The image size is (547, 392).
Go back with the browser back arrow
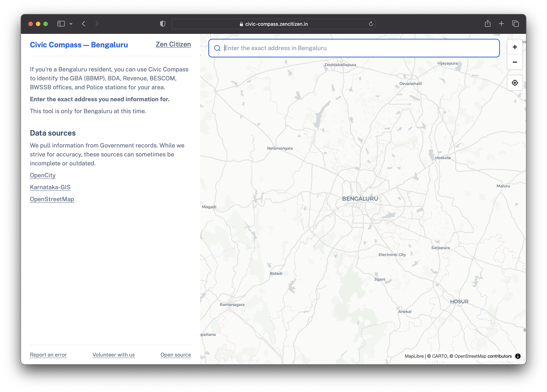(84, 24)
